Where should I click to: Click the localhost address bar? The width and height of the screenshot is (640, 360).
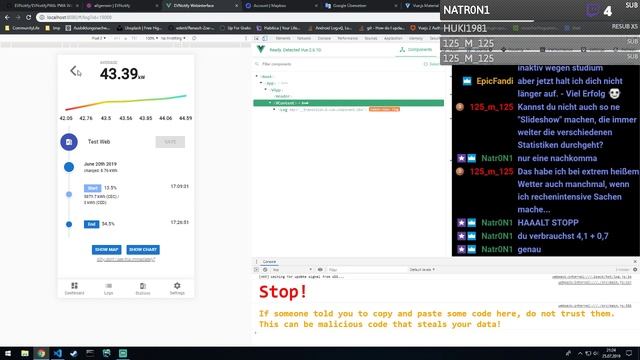(x=239, y=17)
